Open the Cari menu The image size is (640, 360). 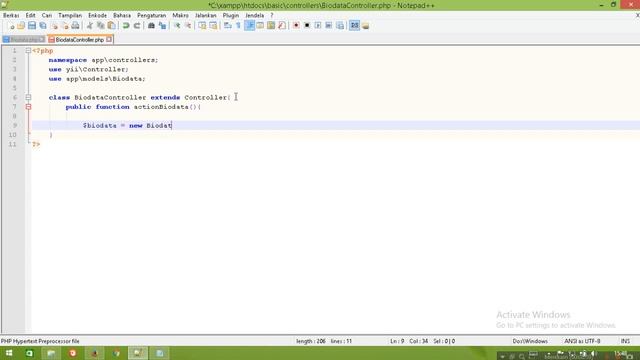[x=47, y=16]
